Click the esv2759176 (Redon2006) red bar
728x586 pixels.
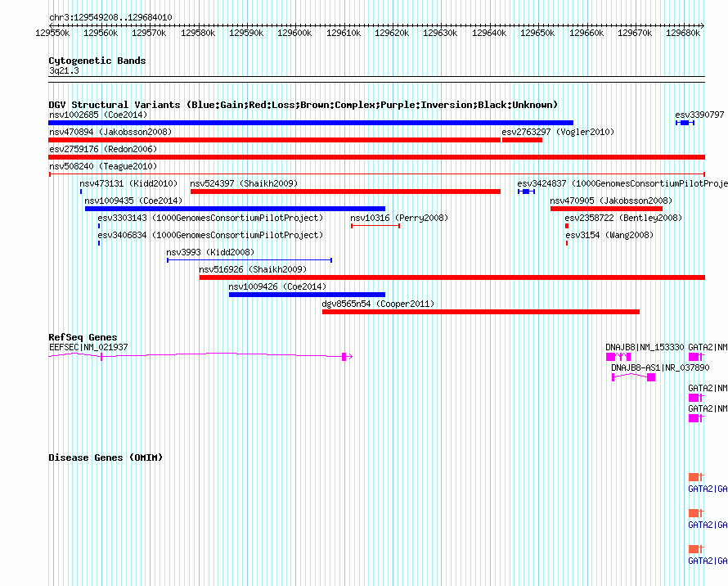point(376,157)
